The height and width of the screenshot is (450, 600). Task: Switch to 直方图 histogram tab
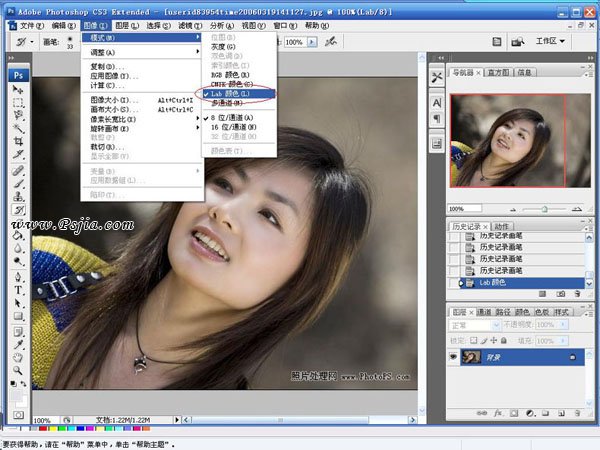point(498,72)
